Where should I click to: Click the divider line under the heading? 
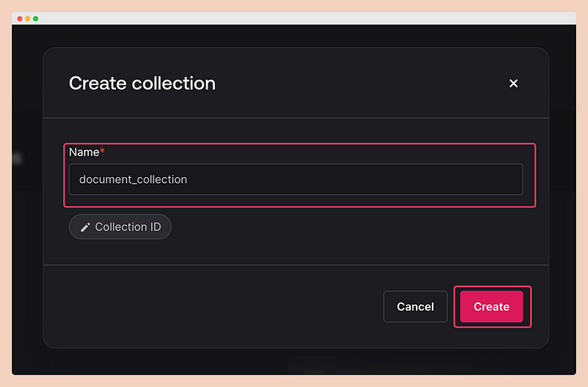296,118
